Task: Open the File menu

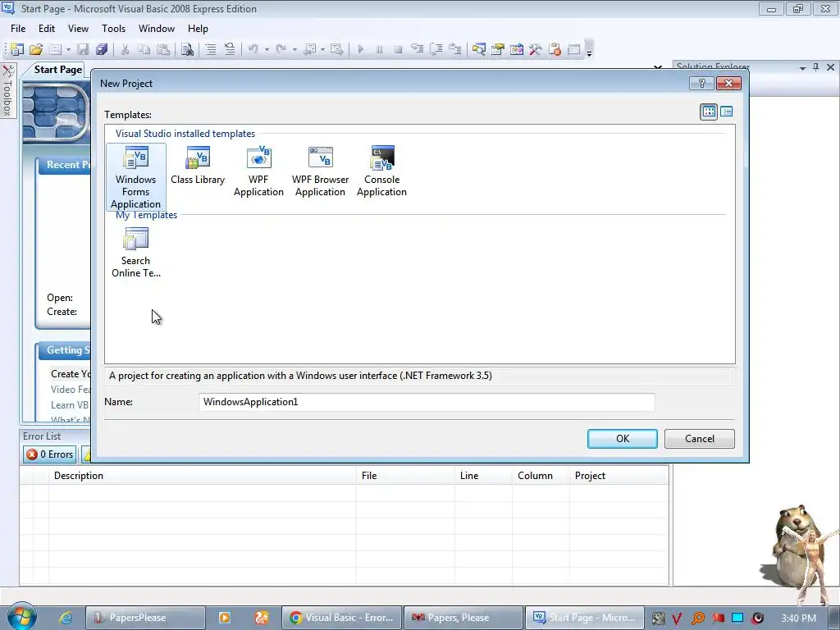Action: [18, 29]
